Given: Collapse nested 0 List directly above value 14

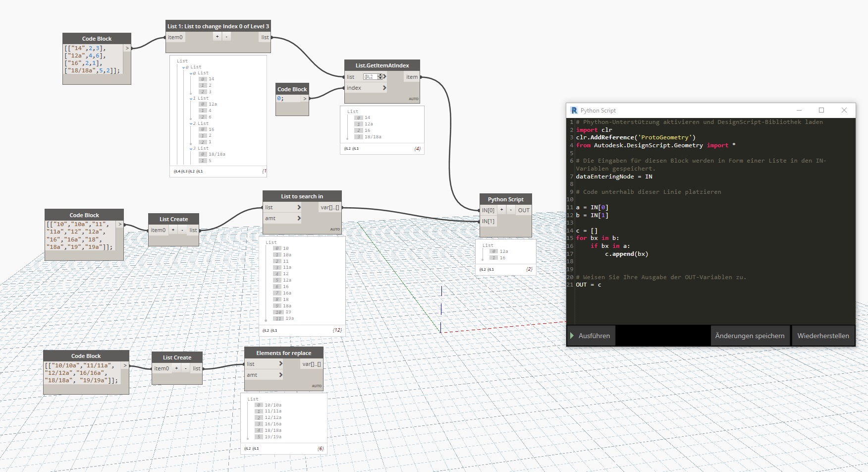Looking at the screenshot, I should pyautogui.click(x=191, y=73).
